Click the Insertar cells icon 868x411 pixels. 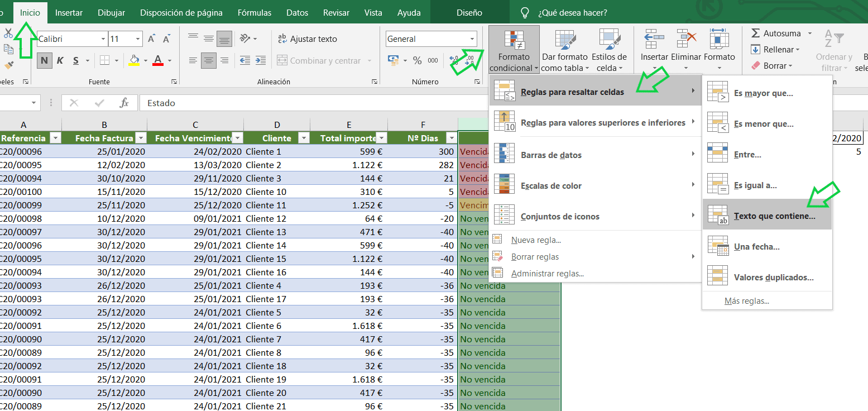654,39
